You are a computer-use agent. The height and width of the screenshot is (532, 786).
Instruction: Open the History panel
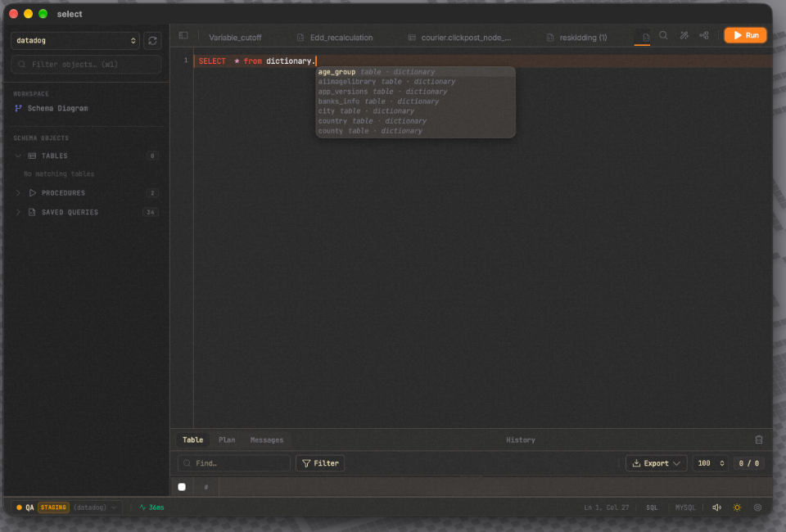(521, 440)
